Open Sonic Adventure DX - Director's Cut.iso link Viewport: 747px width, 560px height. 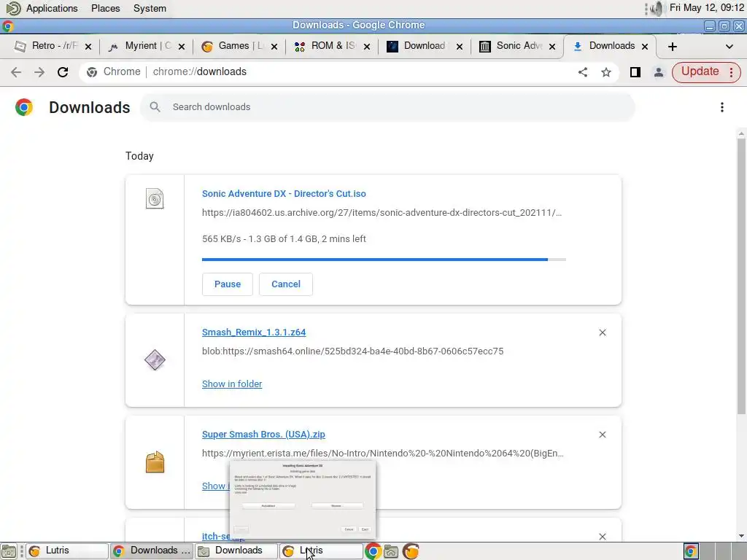pyautogui.click(x=284, y=194)
